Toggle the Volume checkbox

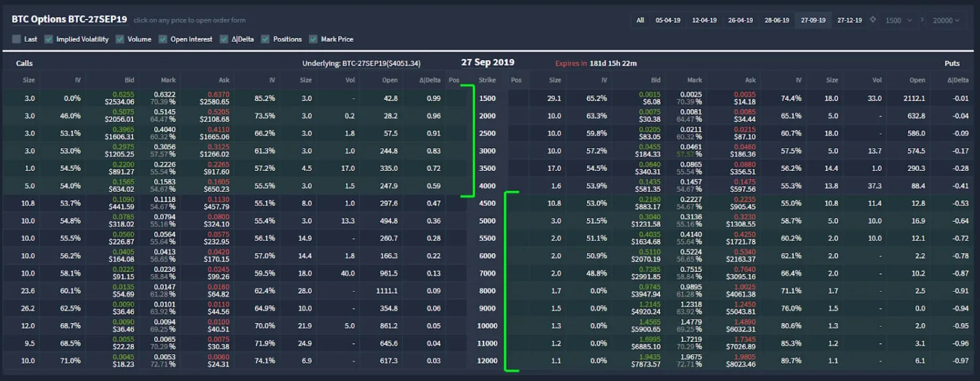click(120, 39)
